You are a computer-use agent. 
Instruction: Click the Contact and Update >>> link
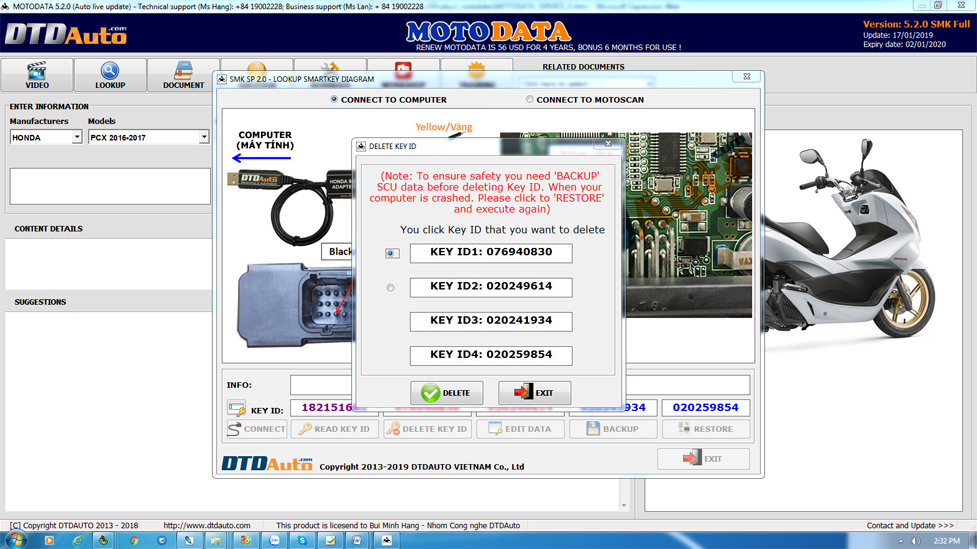(910, 525)
